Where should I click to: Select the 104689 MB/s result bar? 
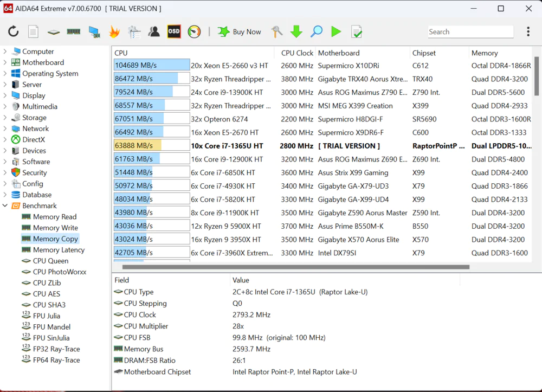pos(152,65)
